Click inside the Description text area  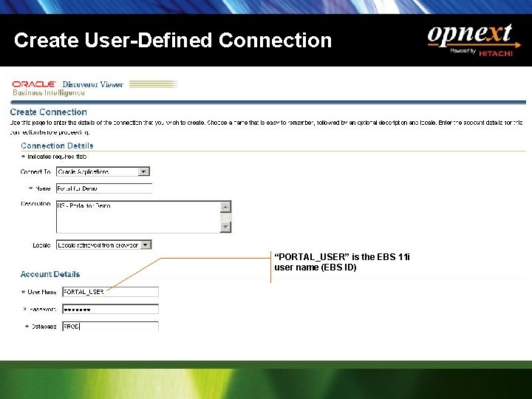tap(138, 216)
